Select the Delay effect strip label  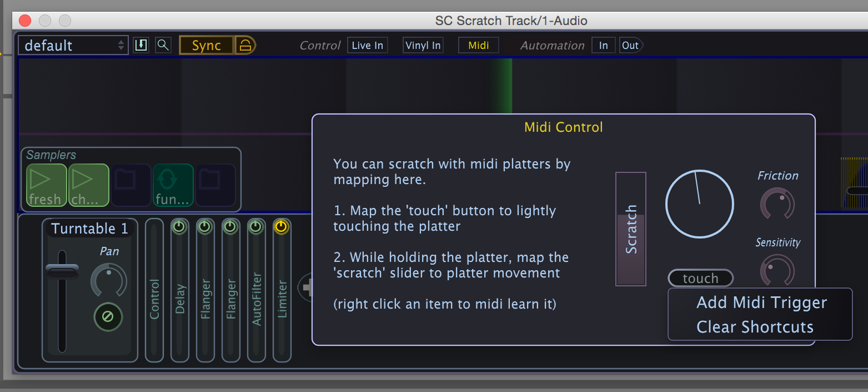pyautogui.click(x=180, y=299)
